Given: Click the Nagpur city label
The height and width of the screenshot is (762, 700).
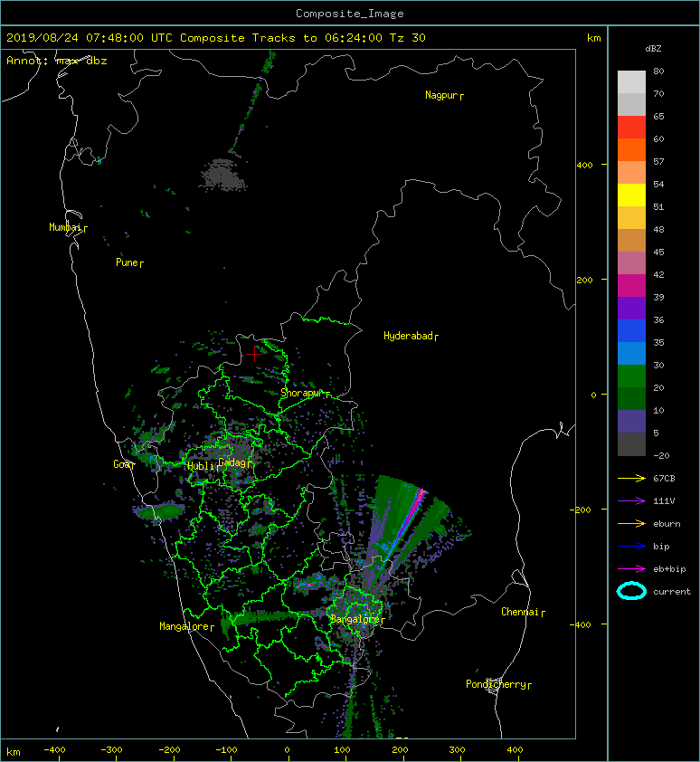Looking at the screenshot, I should [441, 95].
